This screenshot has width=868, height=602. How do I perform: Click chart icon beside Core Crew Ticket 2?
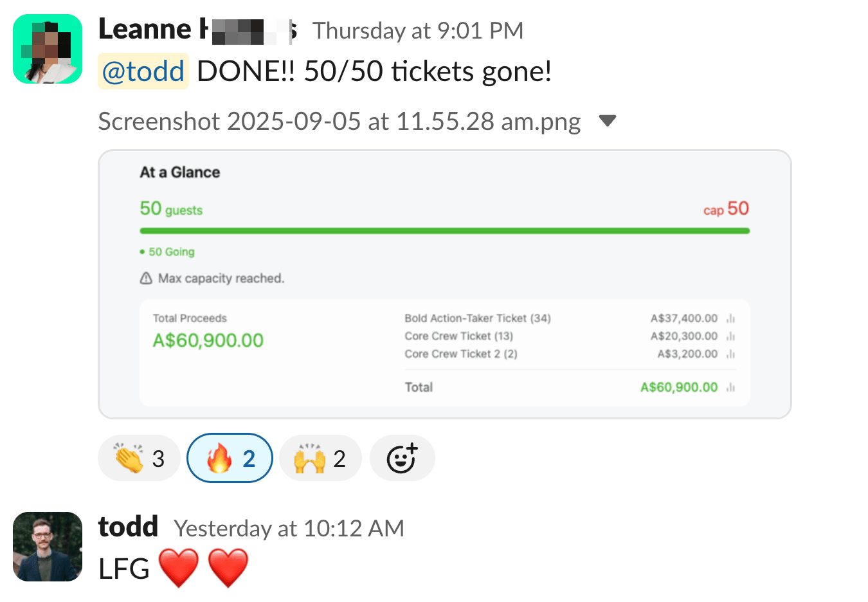tap(730, 354)
